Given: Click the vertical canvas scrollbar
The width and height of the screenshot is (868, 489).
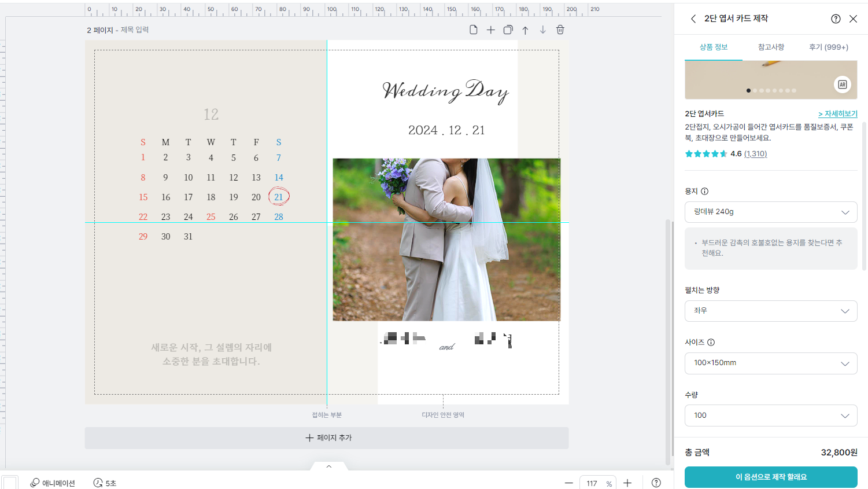Looking at the screenshot, I should [668, 341].
